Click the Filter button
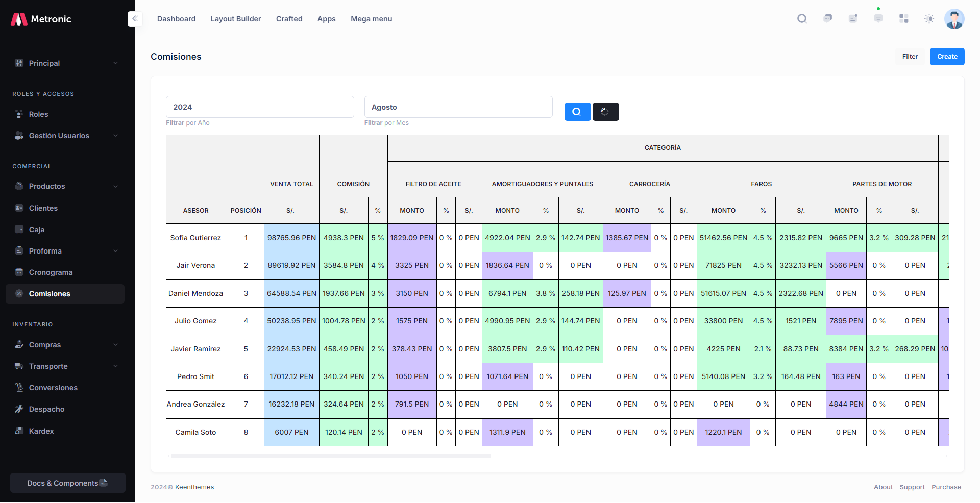 pyautogui.click(x=910, y=57)
